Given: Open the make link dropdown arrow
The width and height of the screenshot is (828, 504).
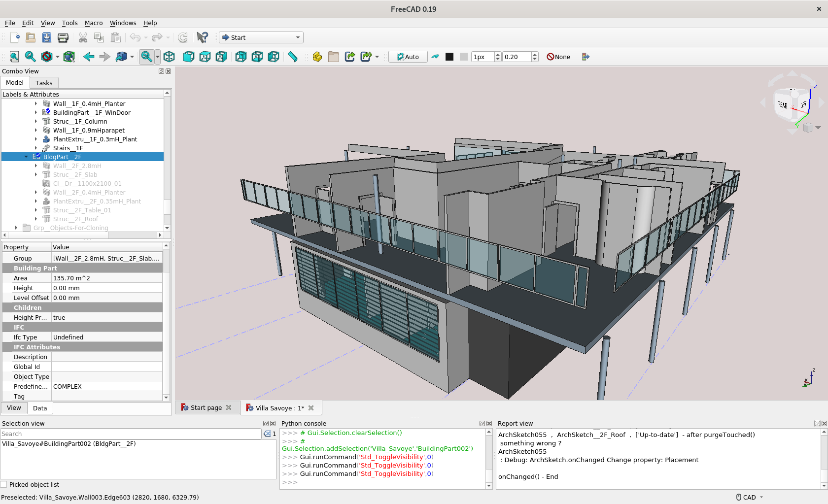Looking at the screenshot, I should 377,57.
